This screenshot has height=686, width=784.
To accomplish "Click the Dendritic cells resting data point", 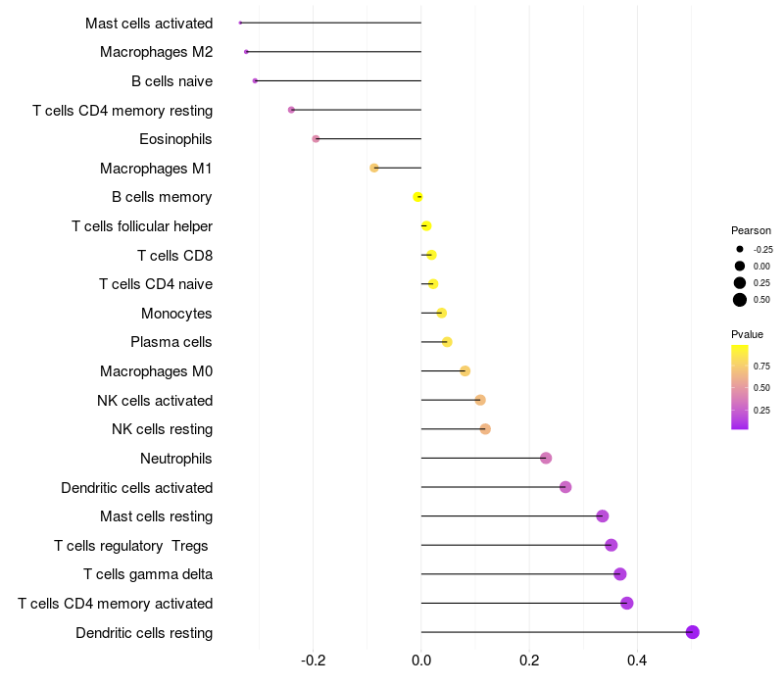I will pos(692,632).
